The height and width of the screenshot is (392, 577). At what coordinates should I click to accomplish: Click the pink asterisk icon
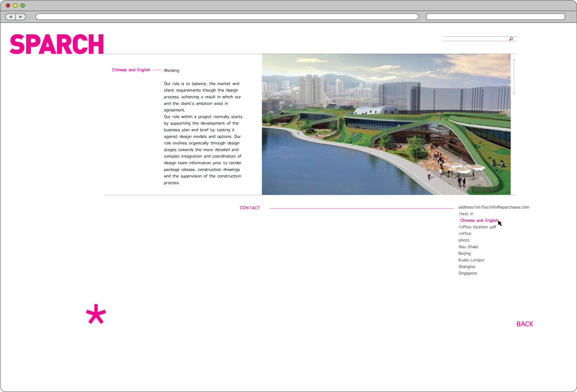point(96,315)
